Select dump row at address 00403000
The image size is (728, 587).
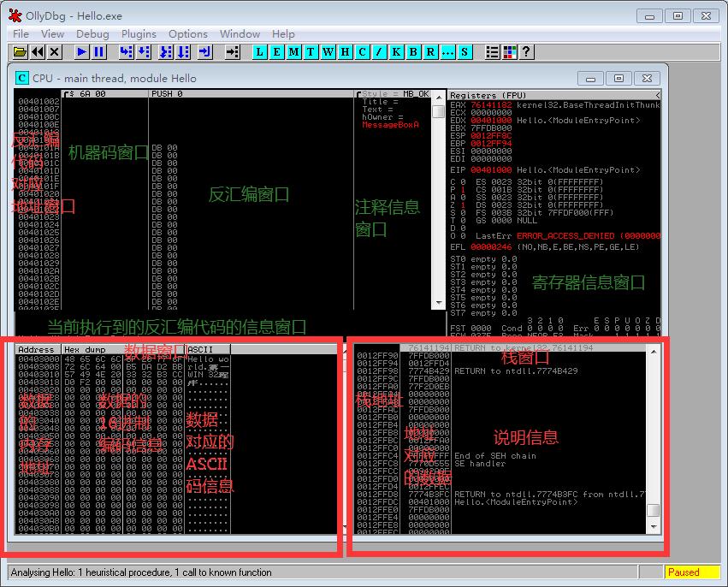[123, 359]
